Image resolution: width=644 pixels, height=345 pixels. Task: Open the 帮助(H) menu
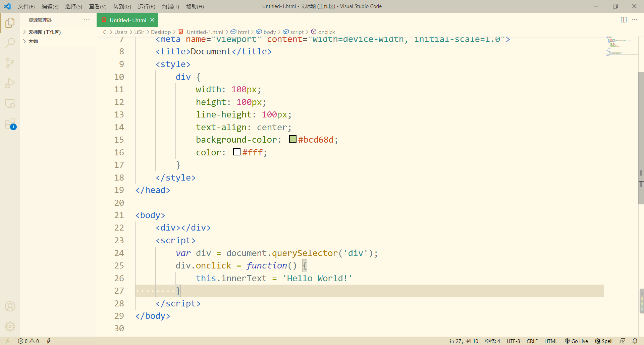pyautogui.click(x=195, y=6)
